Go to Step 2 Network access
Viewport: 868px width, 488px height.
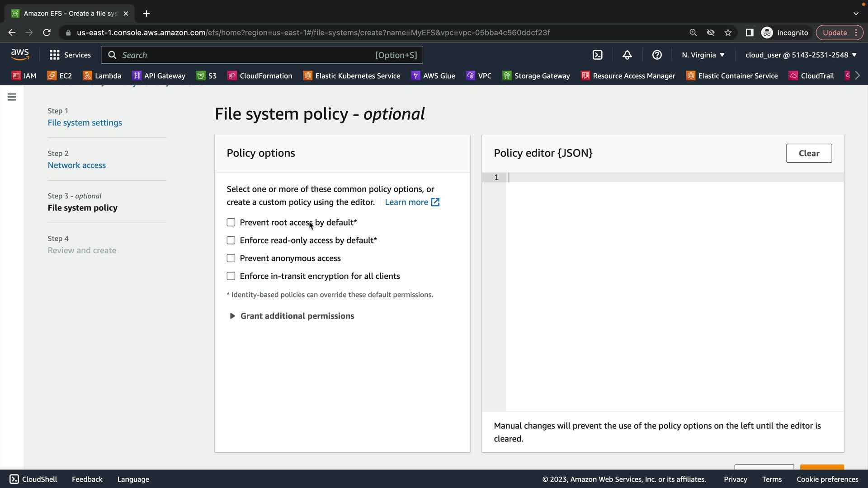(x=76, y=165)
